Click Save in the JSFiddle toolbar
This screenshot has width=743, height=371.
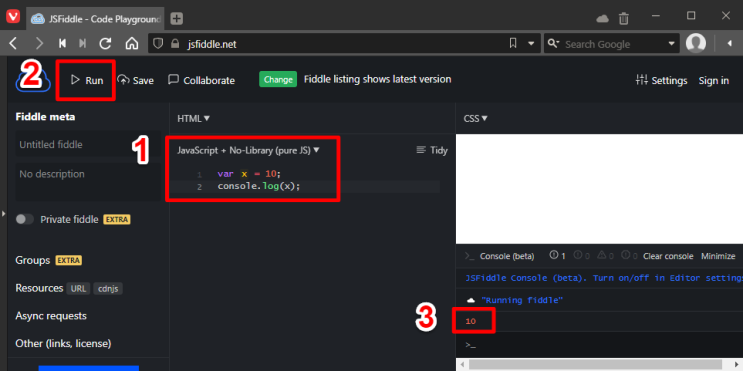(136, 80)
